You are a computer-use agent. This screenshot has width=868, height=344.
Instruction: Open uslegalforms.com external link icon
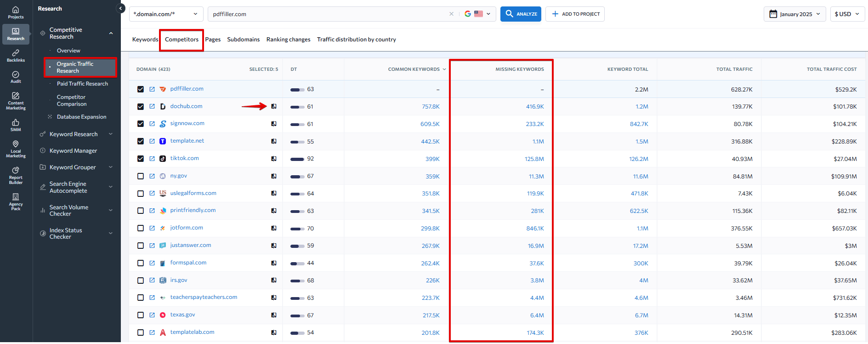pos(152,194)
